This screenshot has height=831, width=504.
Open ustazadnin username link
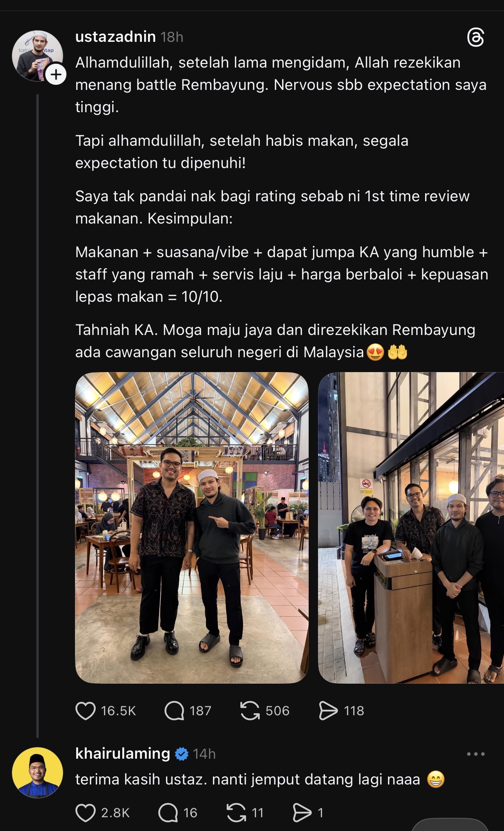coord(116,37)
